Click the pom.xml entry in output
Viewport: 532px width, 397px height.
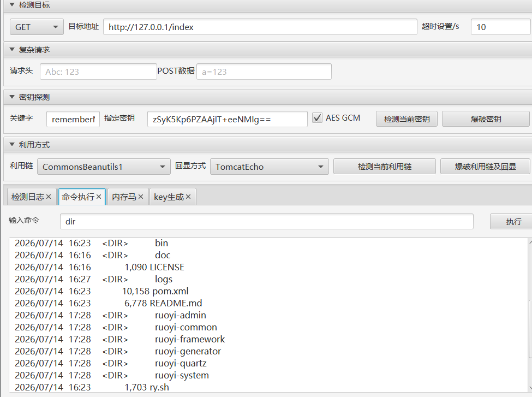click(170, 291)
